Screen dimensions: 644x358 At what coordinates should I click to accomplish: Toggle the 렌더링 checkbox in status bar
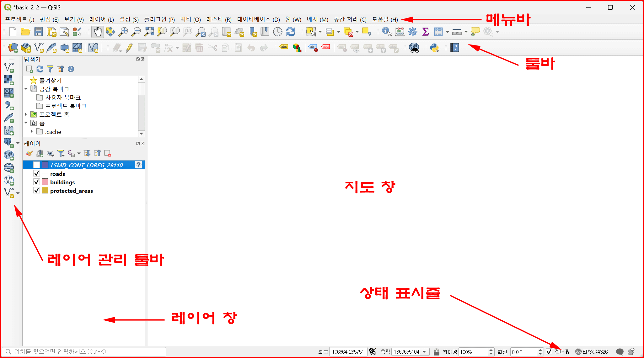click(x=549, y=352)
